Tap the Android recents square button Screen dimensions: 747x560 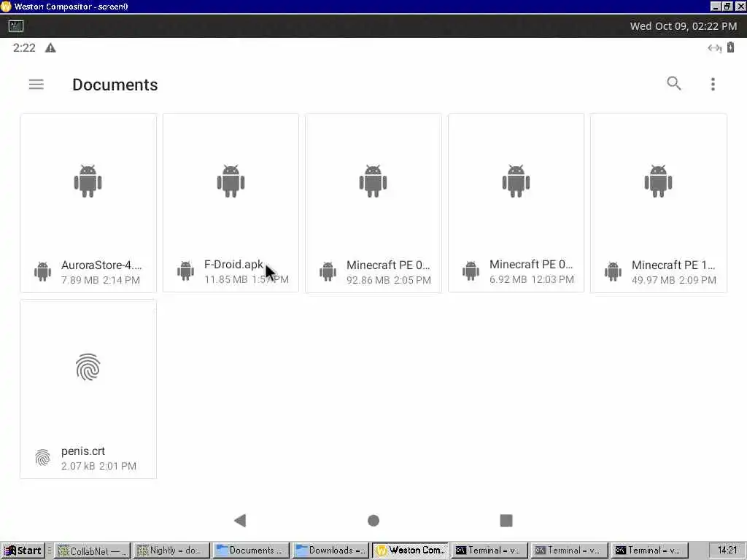(506, 521)
